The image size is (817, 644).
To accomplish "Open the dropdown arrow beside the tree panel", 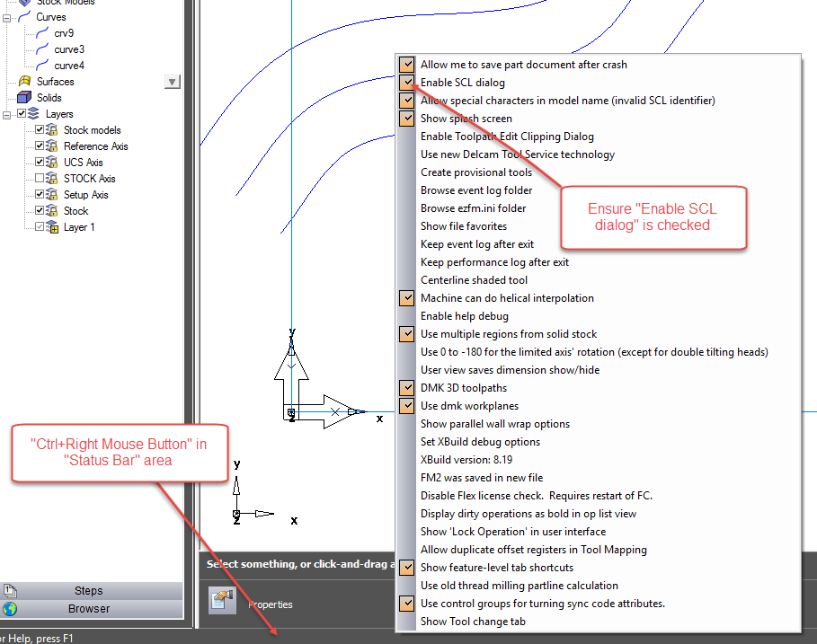I will [172, 82].
